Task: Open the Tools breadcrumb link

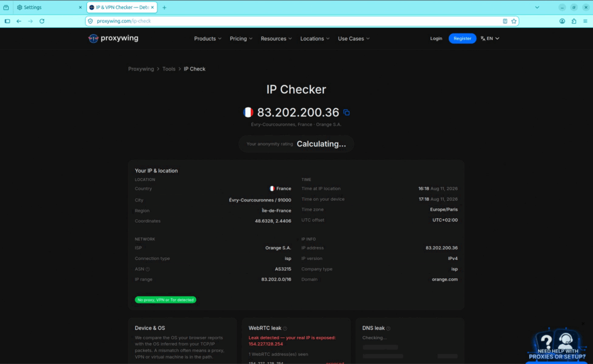Action: click(169, 69)
